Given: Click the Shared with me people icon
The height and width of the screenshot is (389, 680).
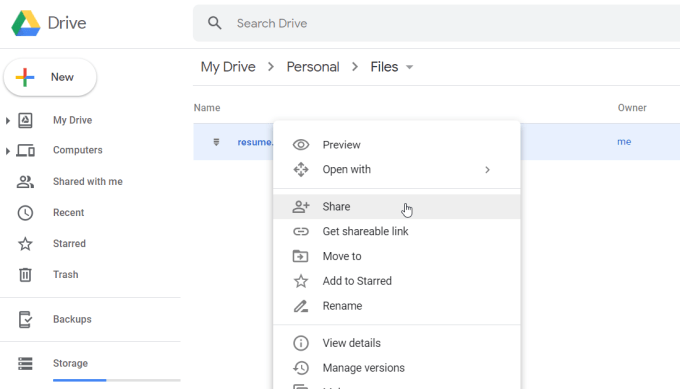Looking at the screenshot, I should tap(25, 182).
